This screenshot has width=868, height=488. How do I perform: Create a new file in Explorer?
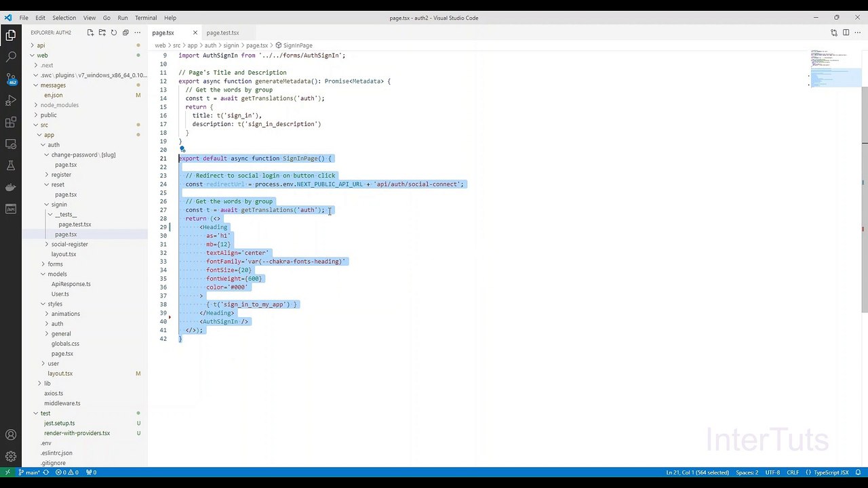(90, 33)
